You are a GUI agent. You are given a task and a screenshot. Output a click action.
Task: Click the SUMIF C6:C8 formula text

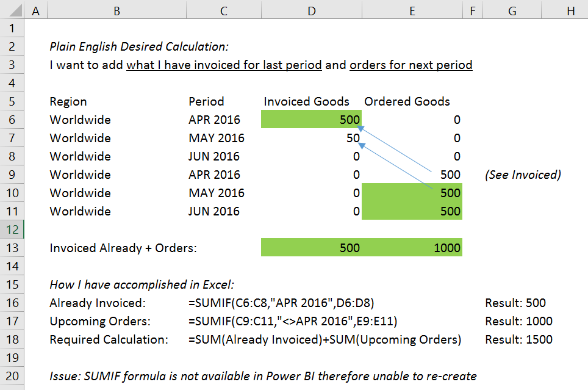click(281, 303)
